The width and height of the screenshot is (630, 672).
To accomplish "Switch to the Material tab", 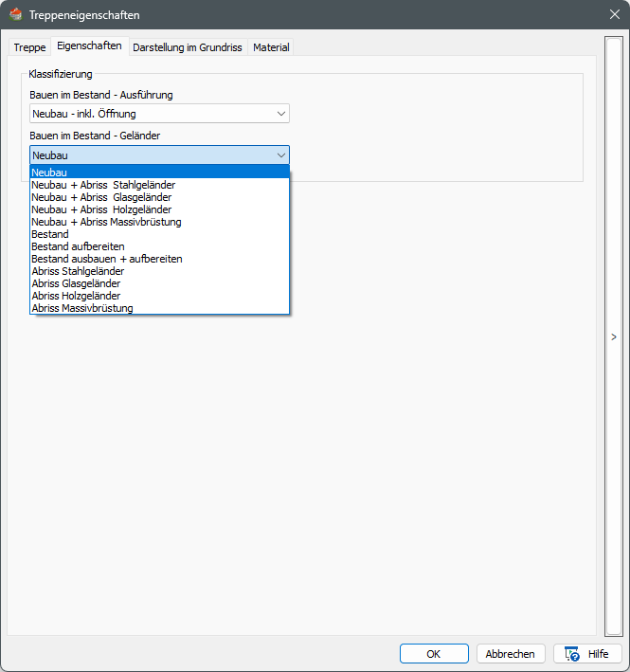I will [271, 47].
